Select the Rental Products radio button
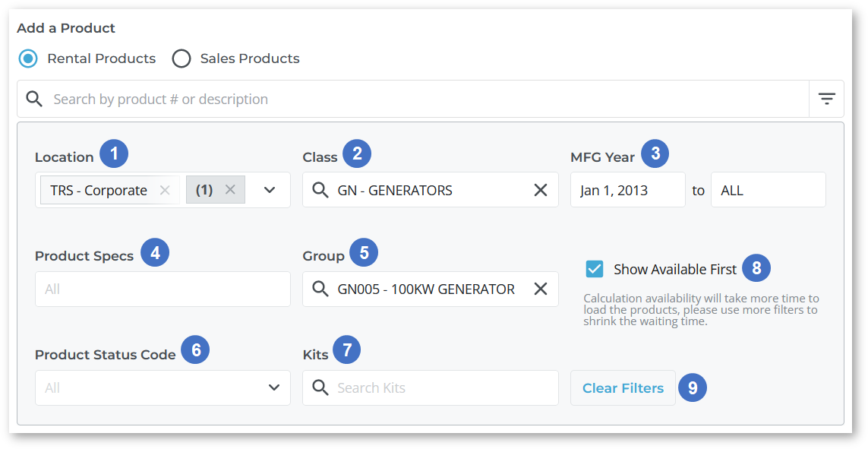 click(x=28, y=58)
